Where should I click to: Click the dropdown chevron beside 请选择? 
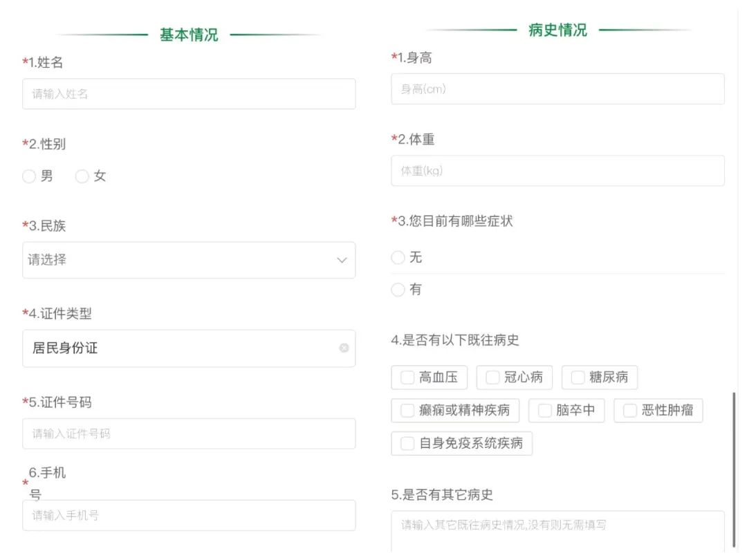(x=340, y=260)
